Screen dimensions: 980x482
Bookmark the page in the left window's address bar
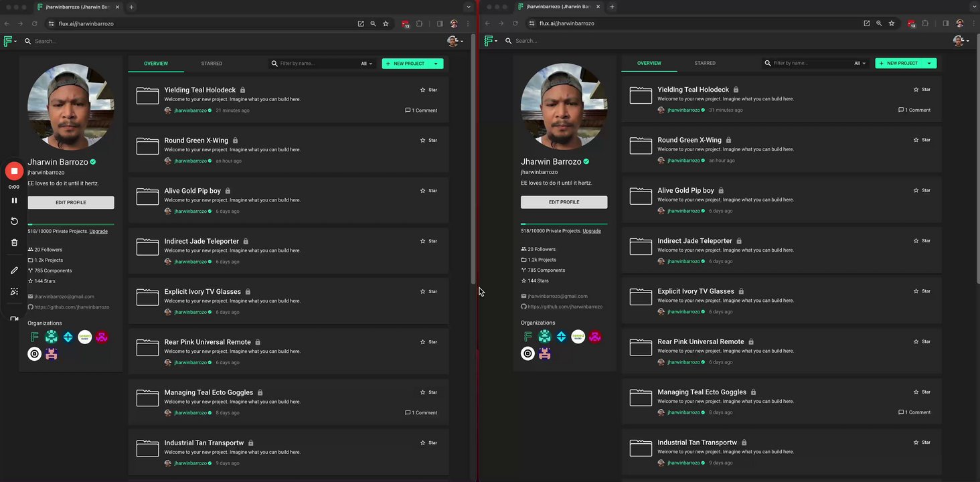[386, 23]
